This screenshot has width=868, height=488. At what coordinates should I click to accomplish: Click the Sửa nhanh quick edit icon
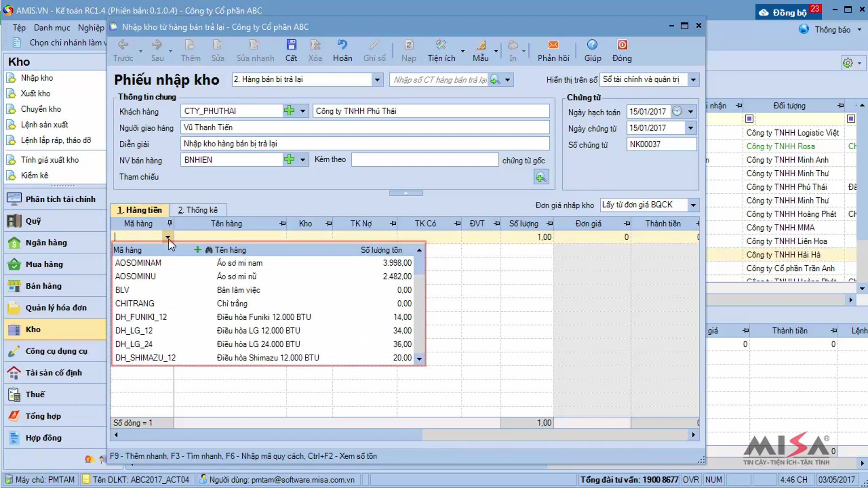[x=255, y=45]
